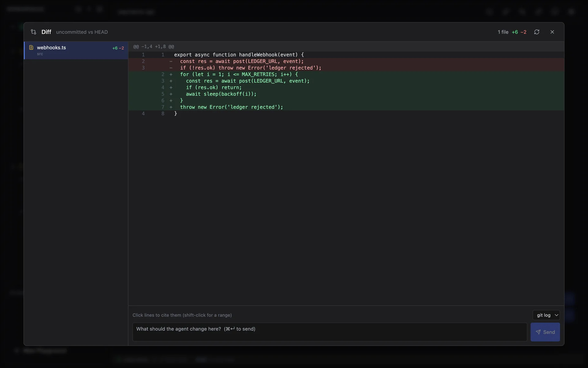Cite added closing brace line 6
This screenshot has width=588, height=368.
tap(346, 101)
